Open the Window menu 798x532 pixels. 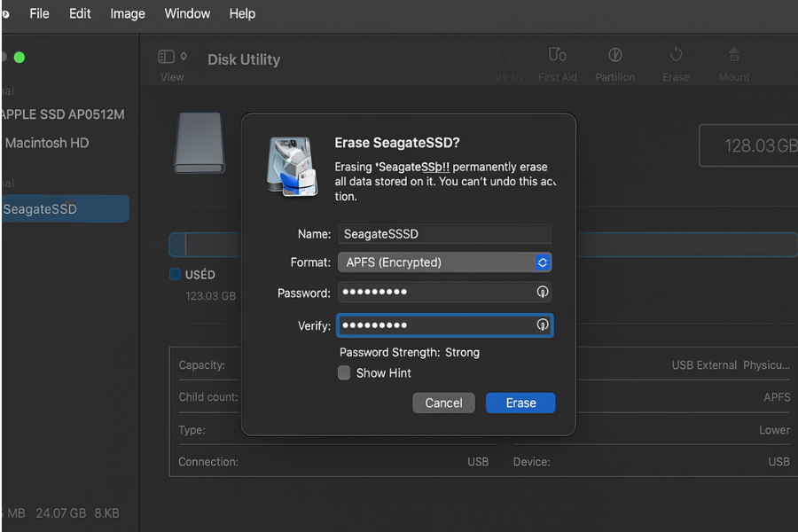[x=187, y=13]
